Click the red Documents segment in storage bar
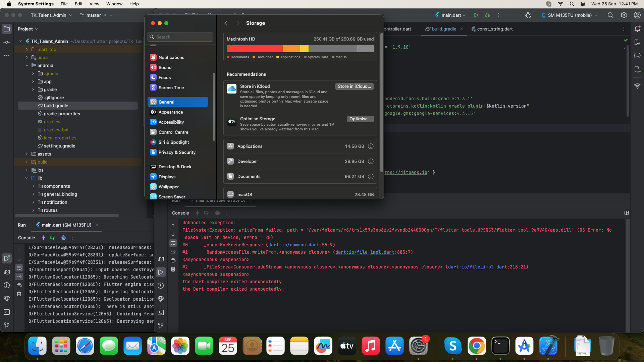 coord(255,49)
